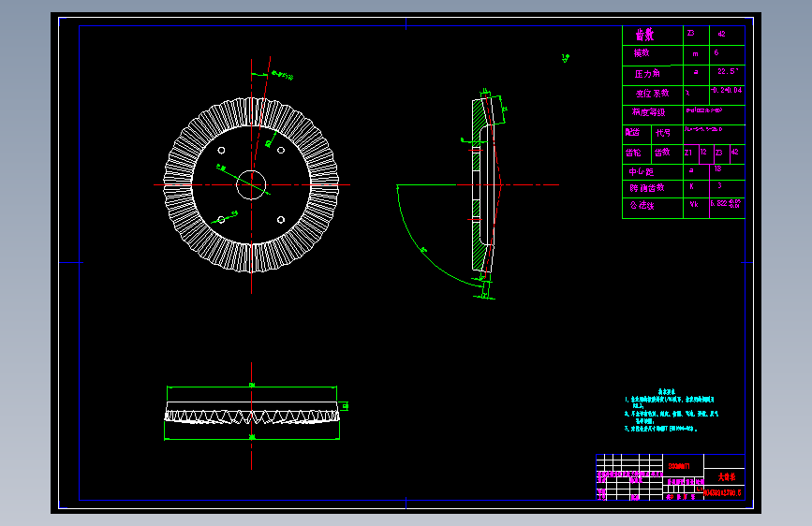812x526 pixels.
Task: Click the 公法线 label in the last row
Action: (x=642, y=206)
